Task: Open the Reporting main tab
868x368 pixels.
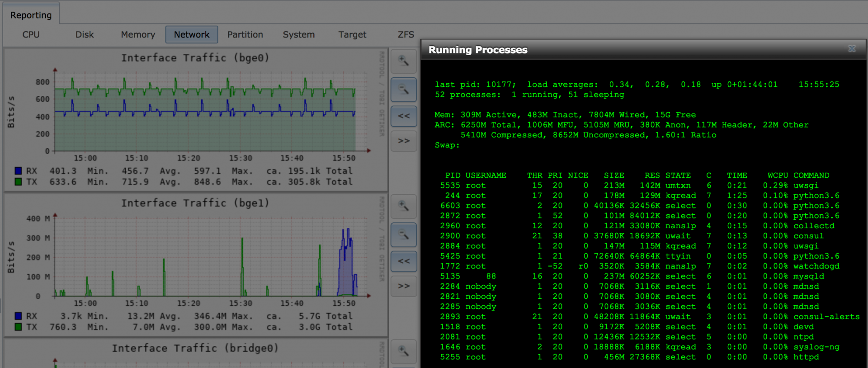Action: pos(31,15)
